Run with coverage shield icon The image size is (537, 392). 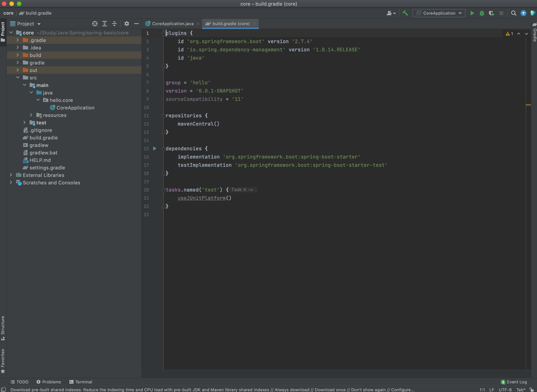pos(491,13)
